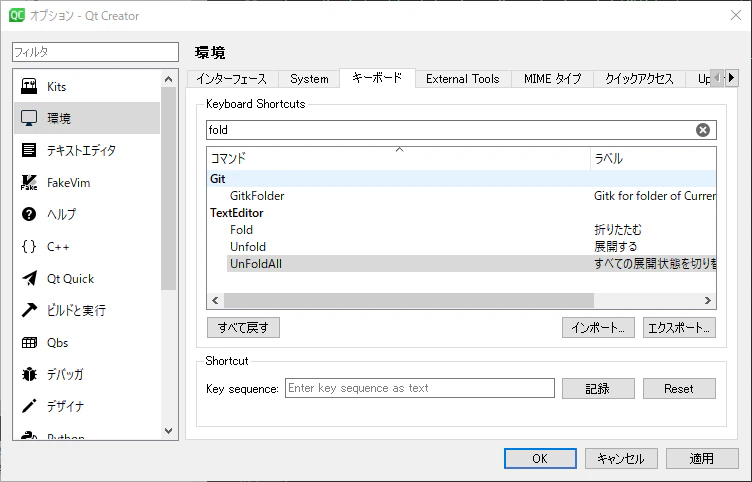
Task: Sort by the ラベル column header
Action: tap(653, 158)
